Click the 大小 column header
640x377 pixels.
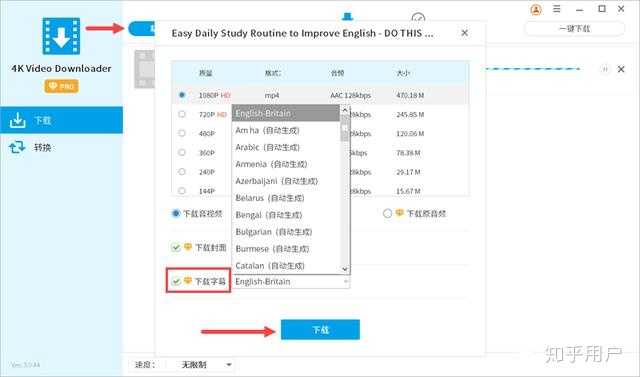(403, 73)
